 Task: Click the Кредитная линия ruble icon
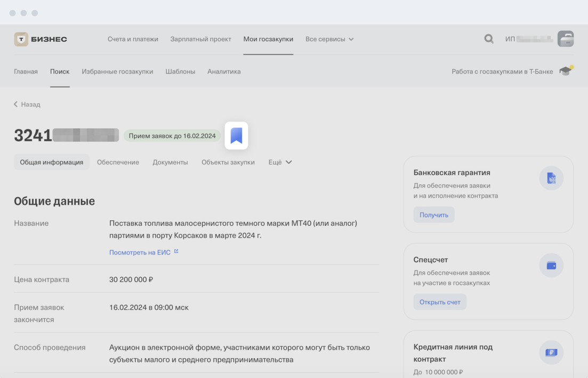(551, 352)
